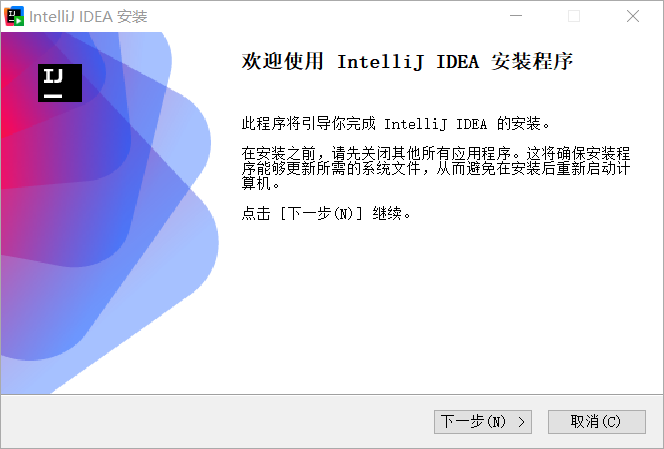664x449 pixels.
Task: Minimize the installer window
Action: 516,16
